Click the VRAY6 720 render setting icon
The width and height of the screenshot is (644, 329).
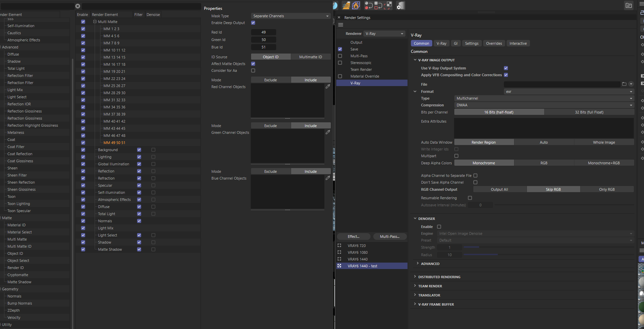339,245
